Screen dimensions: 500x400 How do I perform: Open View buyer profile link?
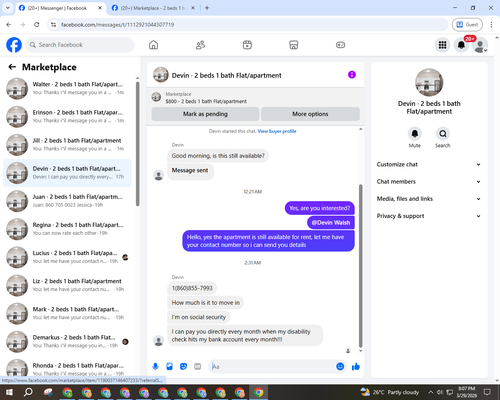277,131
